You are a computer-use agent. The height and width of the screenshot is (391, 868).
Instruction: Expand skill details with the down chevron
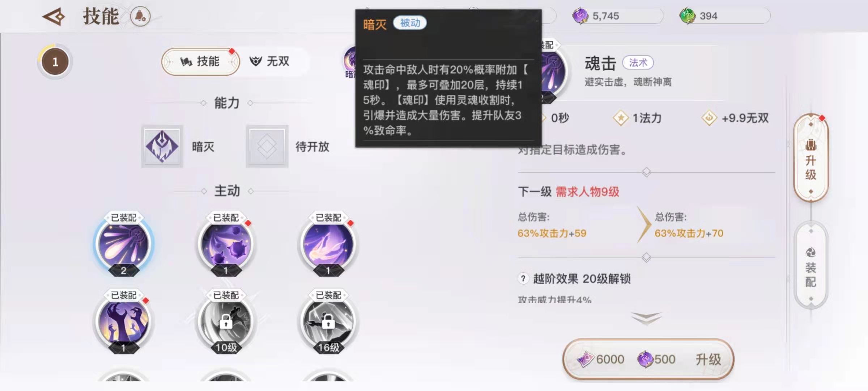tap(646, 318)
